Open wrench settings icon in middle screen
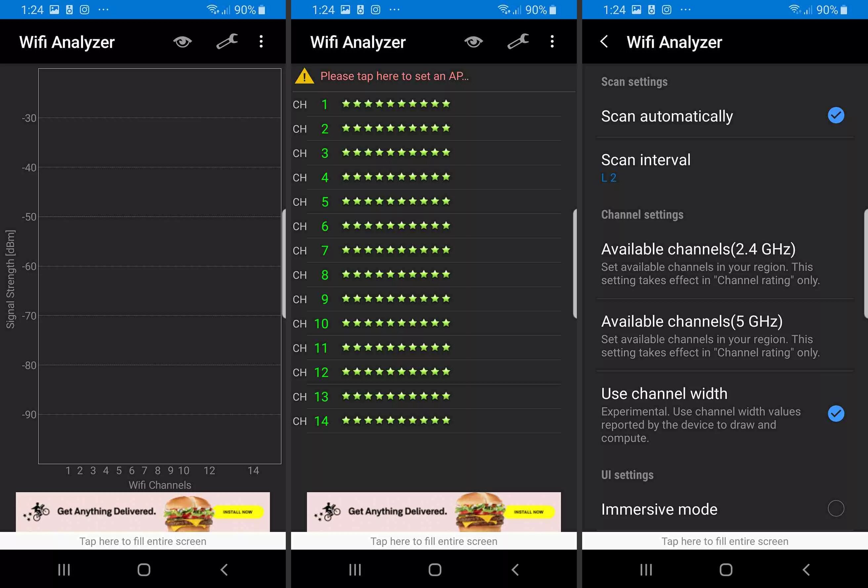868x588 pixels. [x=518, y=41]
